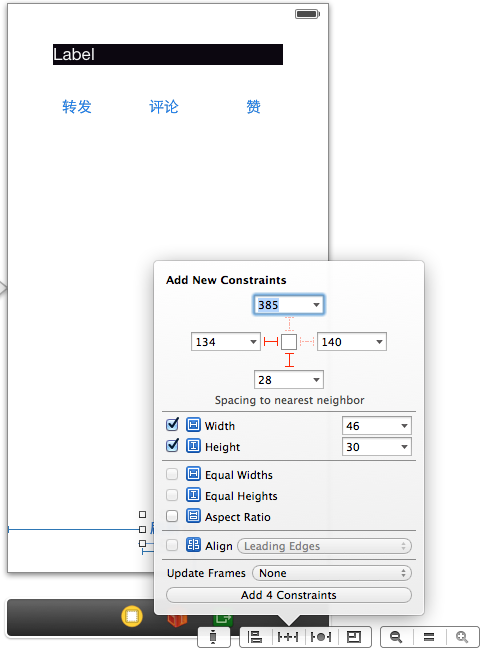Open Resolve Auto Layout Issues button
The height and width of the screenshot is (652, 483).
[321, 637]
